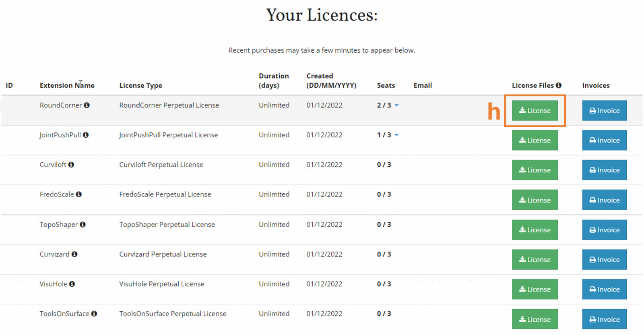This screenshot has height=335, width=644.
Task: Click the License Type column header
Action: (140, 85)
